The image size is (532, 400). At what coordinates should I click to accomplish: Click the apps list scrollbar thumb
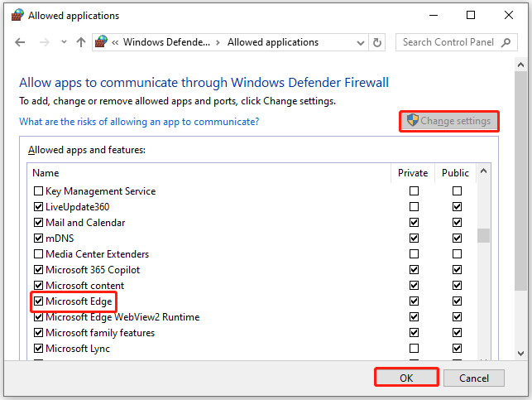coord(483,236)
